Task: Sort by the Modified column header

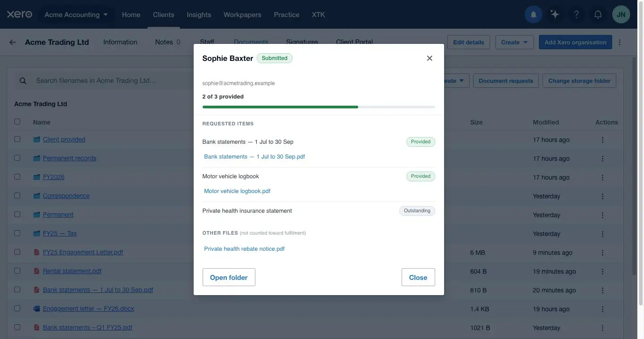Action: 546,122
